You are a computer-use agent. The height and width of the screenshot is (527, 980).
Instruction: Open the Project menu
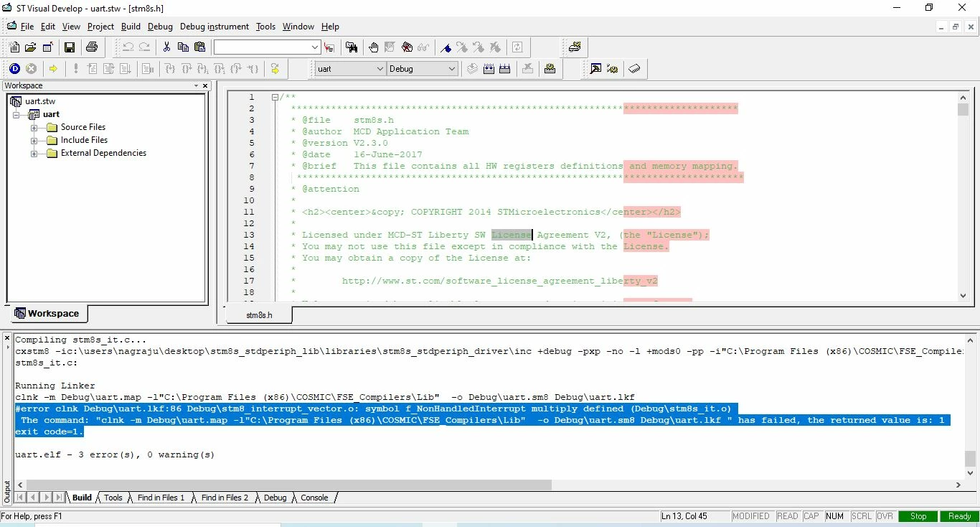click(x=100, y=27)
